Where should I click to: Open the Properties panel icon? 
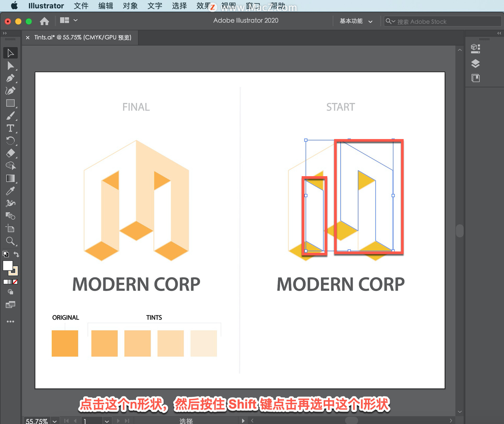[475, 49]
